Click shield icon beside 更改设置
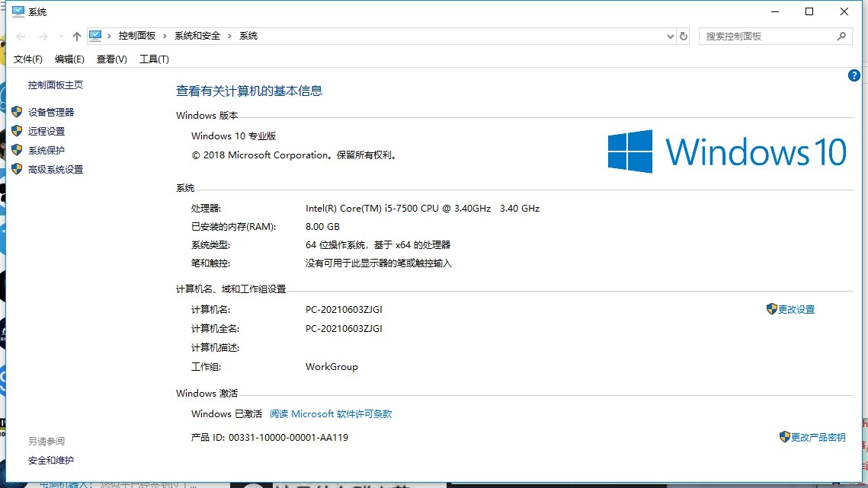This screenshot has height=488, width=868. [x=772, y=309]
